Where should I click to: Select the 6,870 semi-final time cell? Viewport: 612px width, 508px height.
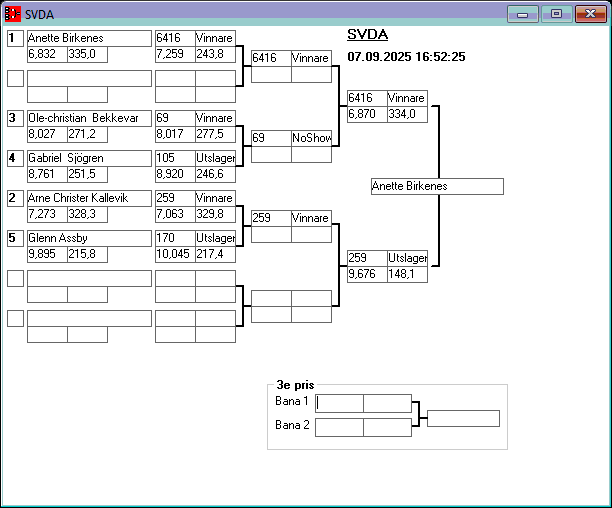[x=366, y=115]
